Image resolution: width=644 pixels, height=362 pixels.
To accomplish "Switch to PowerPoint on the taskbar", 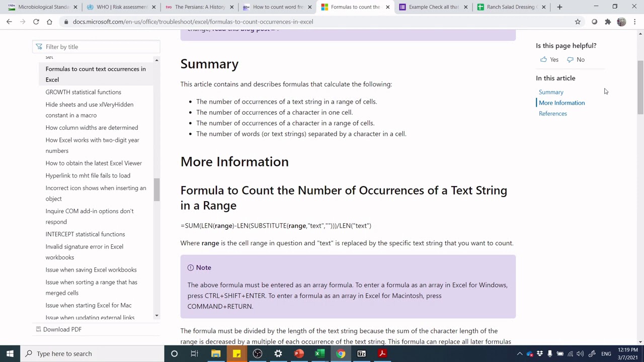I will click(299, 353).
